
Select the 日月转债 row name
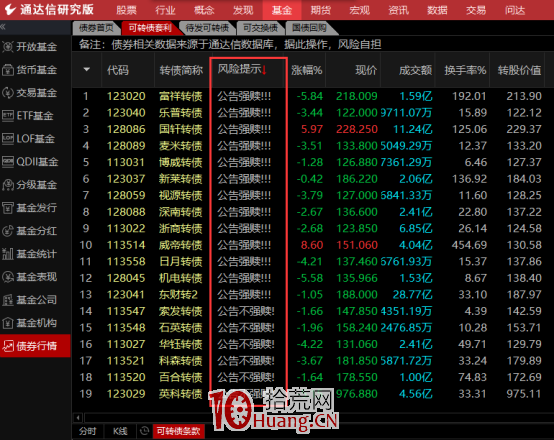coord(181,262)
